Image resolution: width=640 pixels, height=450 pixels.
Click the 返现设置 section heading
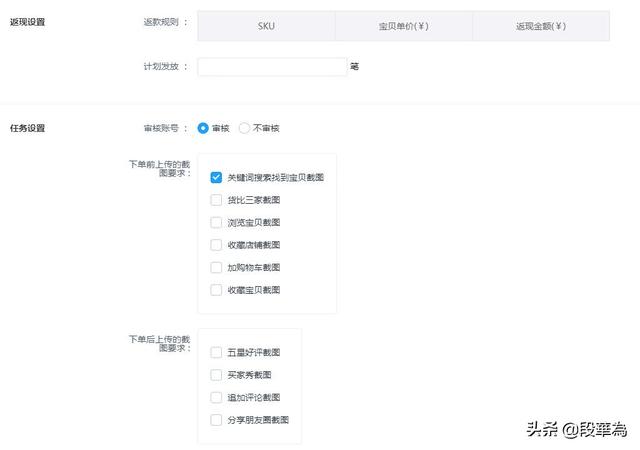27,21
